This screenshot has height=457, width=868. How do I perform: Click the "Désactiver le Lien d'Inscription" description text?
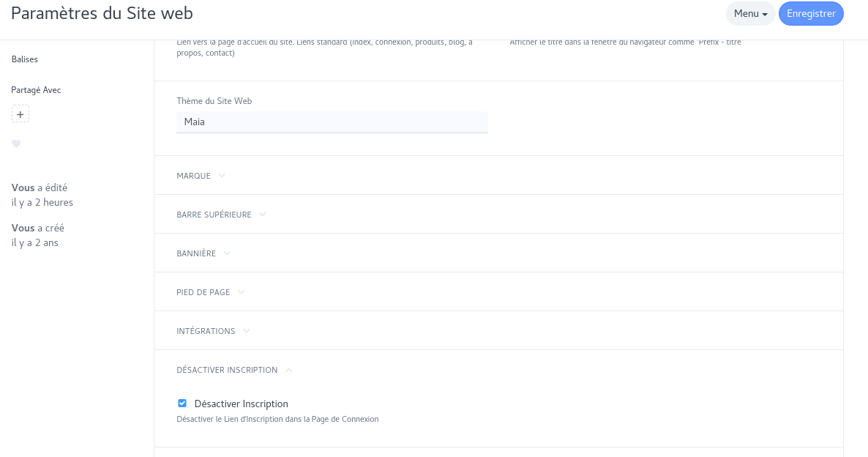pos(277,420)
